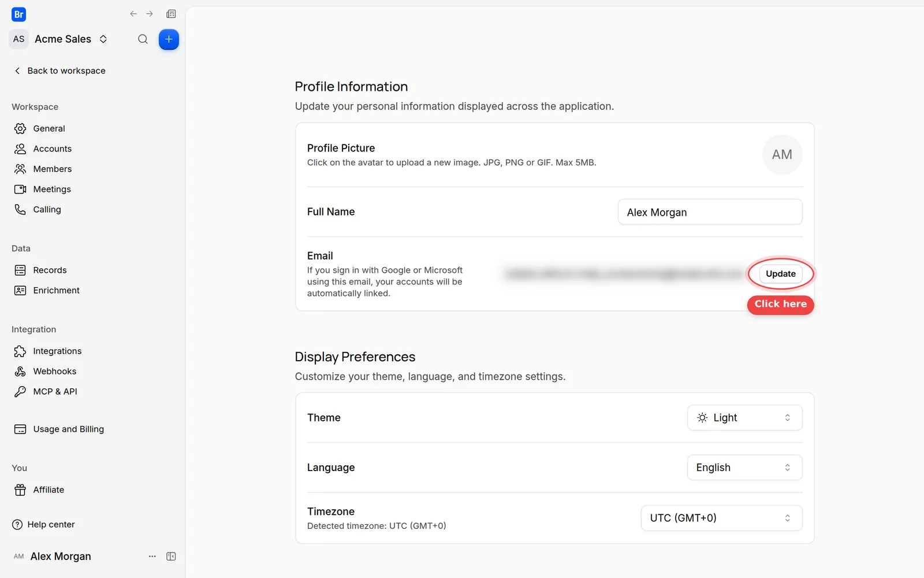Screen dimensions: 924x578
Task: Open the Language dropdown showing English
Action: coord(744,468)
